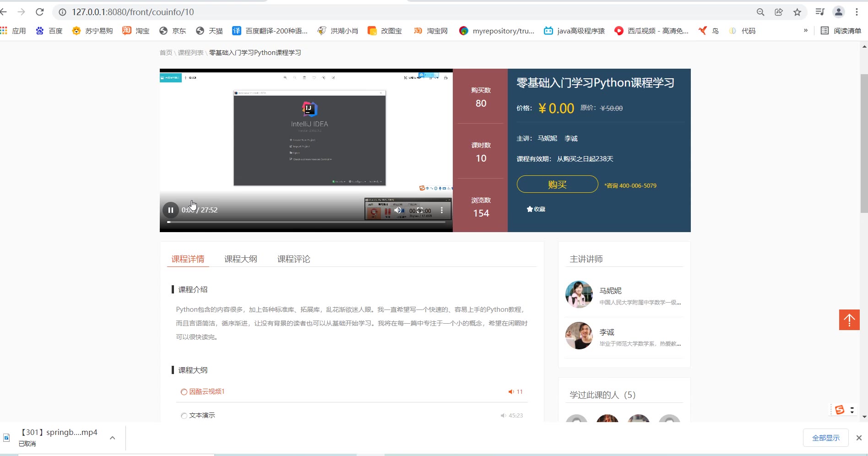Image resolution: width=868 pixels, height=456 pixels.
Task: Open the 京东 bookmark
Action: click(173, 31)
